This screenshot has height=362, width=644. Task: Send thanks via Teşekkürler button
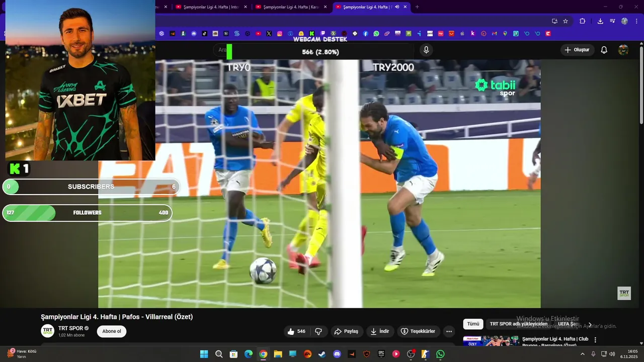coord(418,331)
